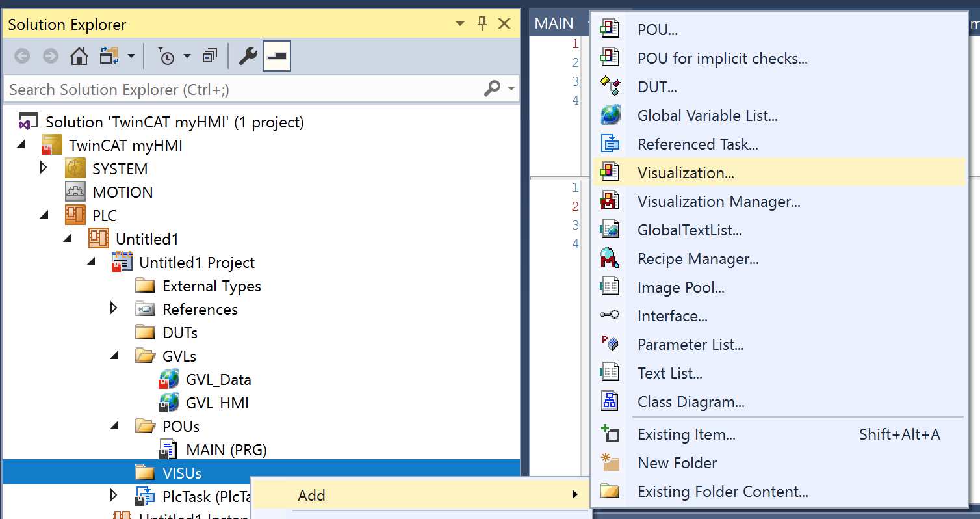
Task: Click the Switch Views icon in toolbar
Action: click(x=109, y=57)
